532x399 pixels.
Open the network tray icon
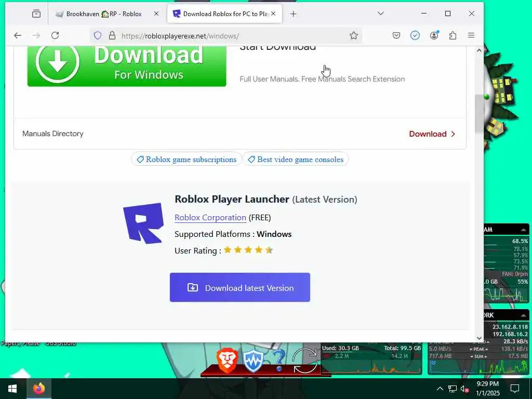click(x=453, y=389)
